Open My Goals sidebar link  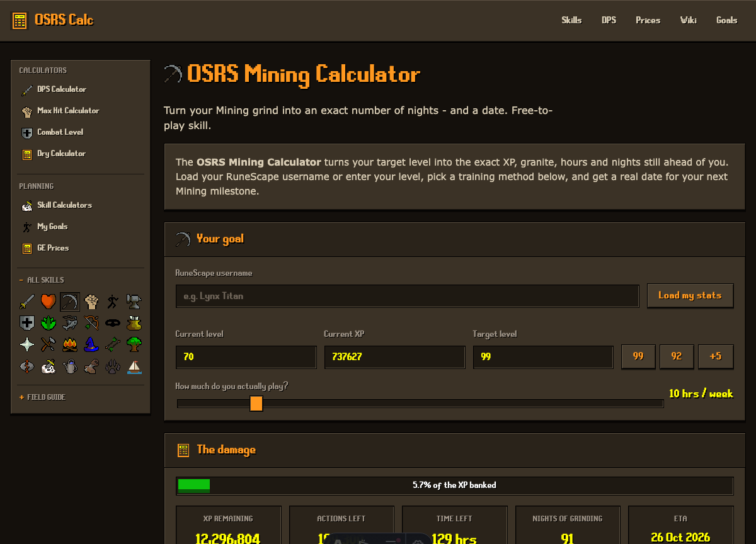(81, 227)
